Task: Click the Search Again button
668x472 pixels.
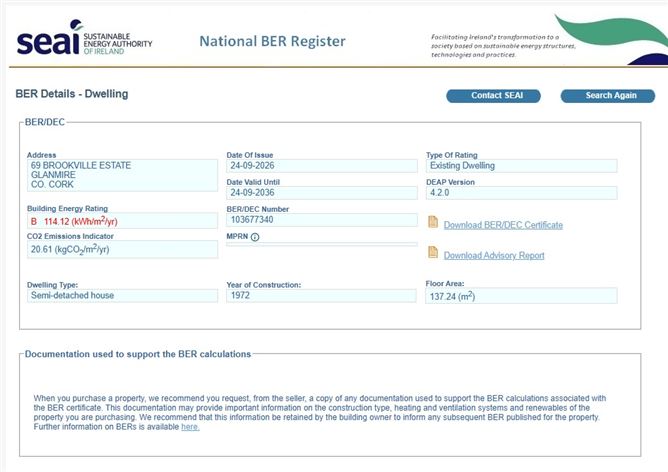Action: click(608, 96)
